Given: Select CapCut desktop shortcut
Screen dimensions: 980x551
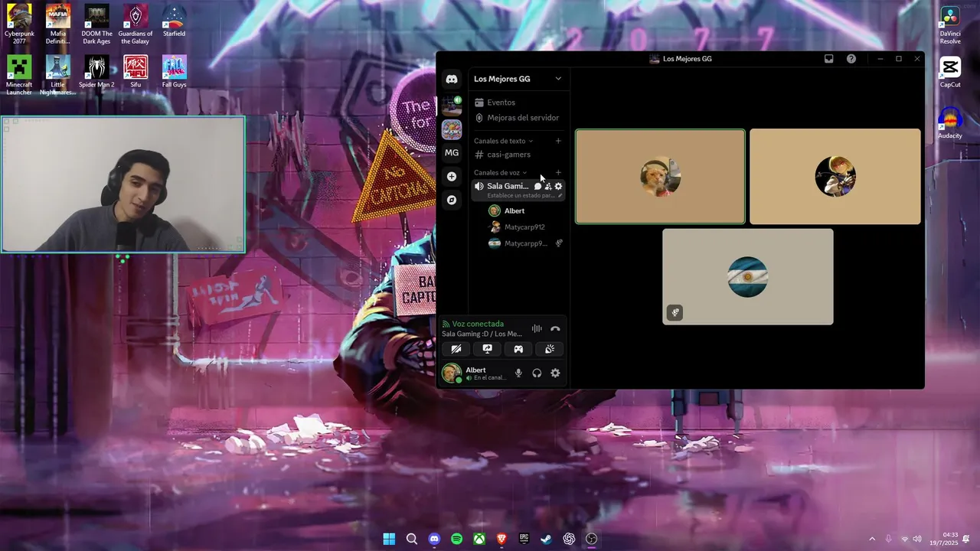Looking at the screenshot, I should click(950, 72).
